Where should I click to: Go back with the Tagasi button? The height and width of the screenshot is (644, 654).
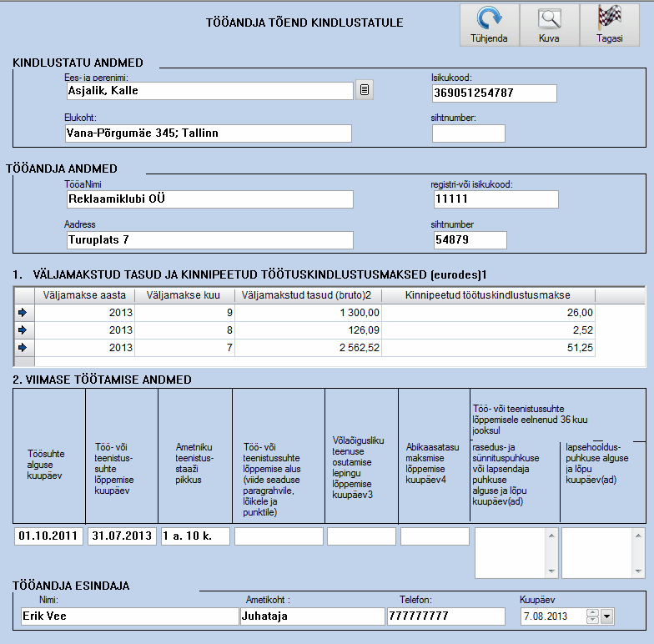coord(609,25)
